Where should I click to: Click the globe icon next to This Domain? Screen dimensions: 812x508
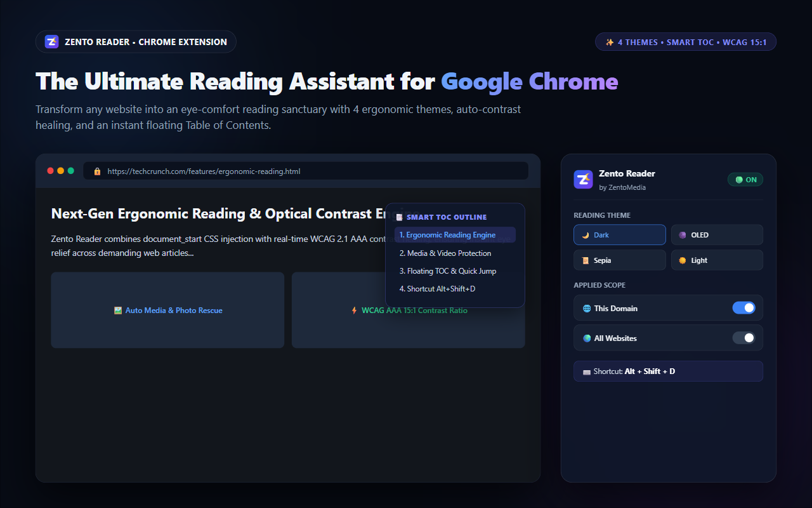click(587, 309)
